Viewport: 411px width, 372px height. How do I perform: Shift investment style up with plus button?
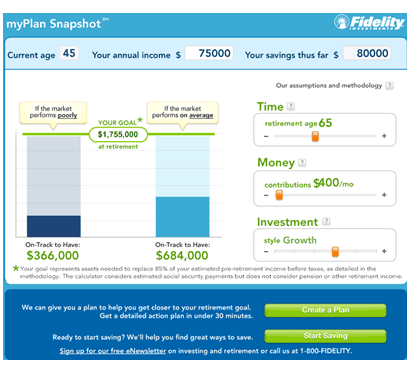[x=384, y=251]
